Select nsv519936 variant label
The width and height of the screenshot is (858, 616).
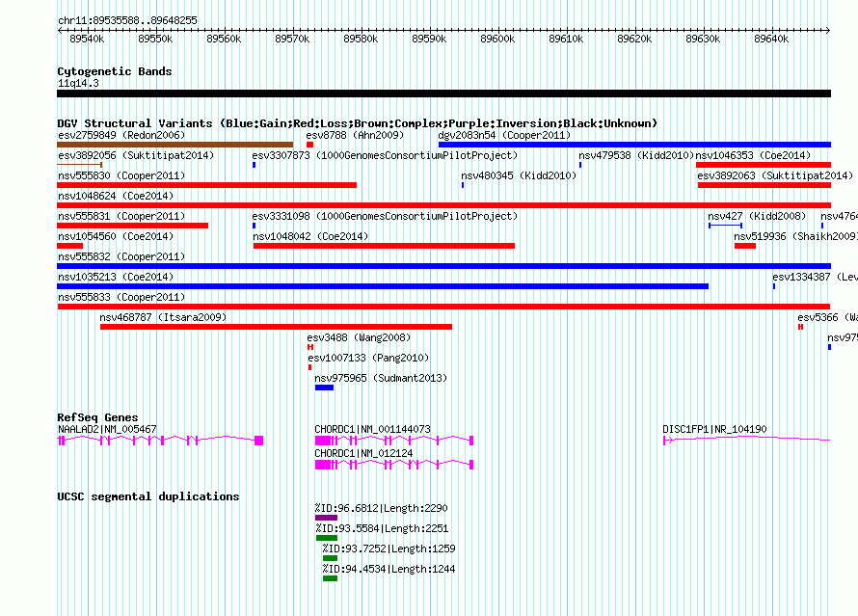[795, 236]
